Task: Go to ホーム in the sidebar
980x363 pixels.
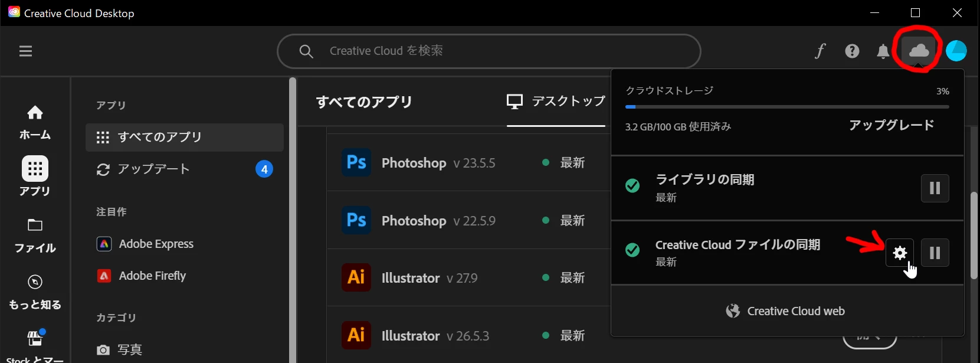Action: 35,123
